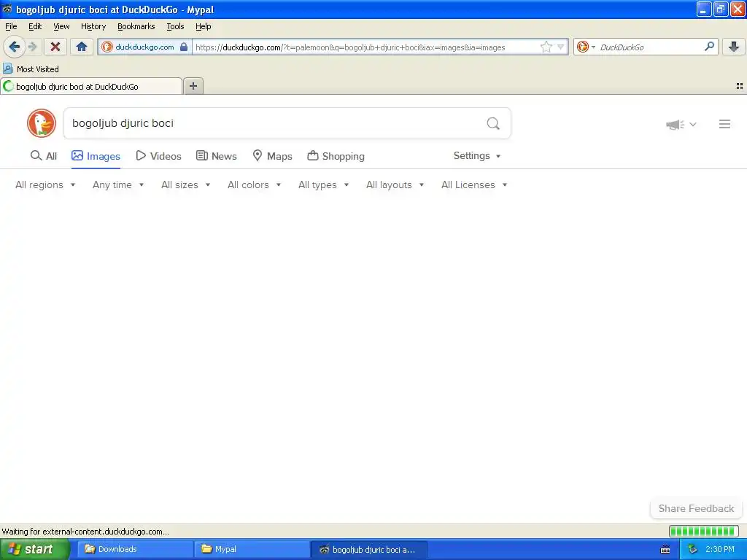Stop page loading with red X
747x560 pixels.
tap(55, 47)
